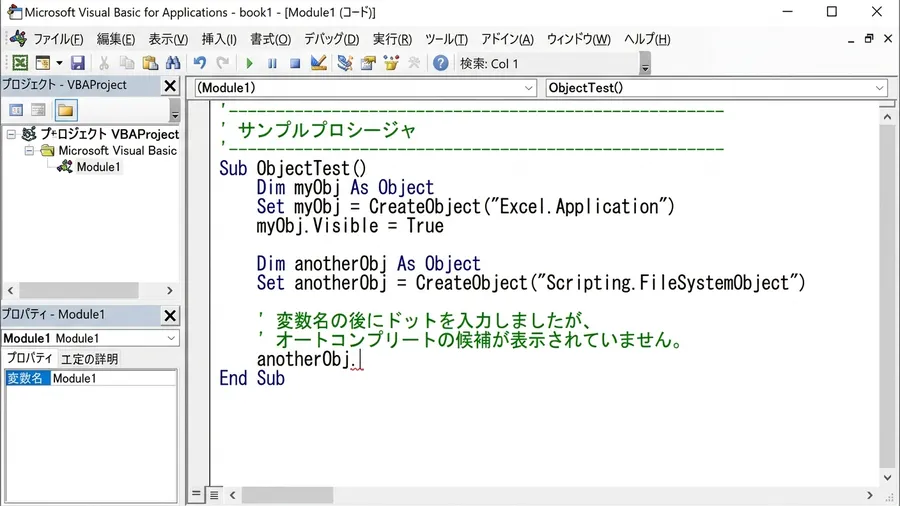This screenshot has height=506, width=900.
Task: Click Procedure View button at editor bottom
Action: coord(196,494)
